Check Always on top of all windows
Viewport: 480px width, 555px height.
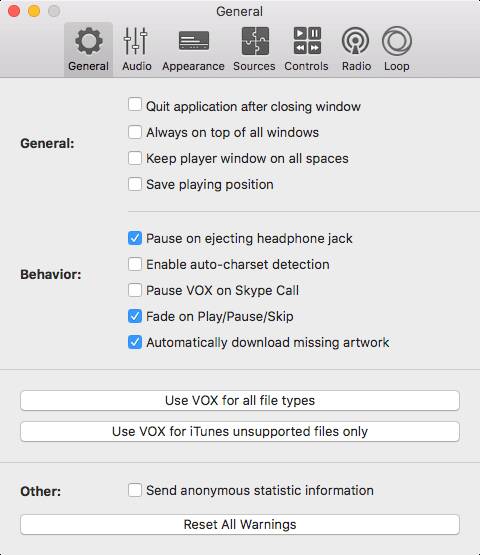point(135,132)
